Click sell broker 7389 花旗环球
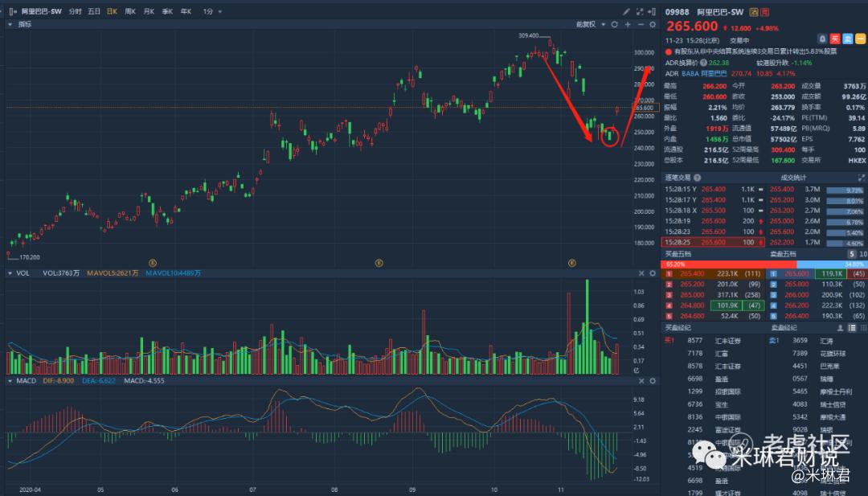The height and width of the screenshot is (496, 868). tap(819, 354)
